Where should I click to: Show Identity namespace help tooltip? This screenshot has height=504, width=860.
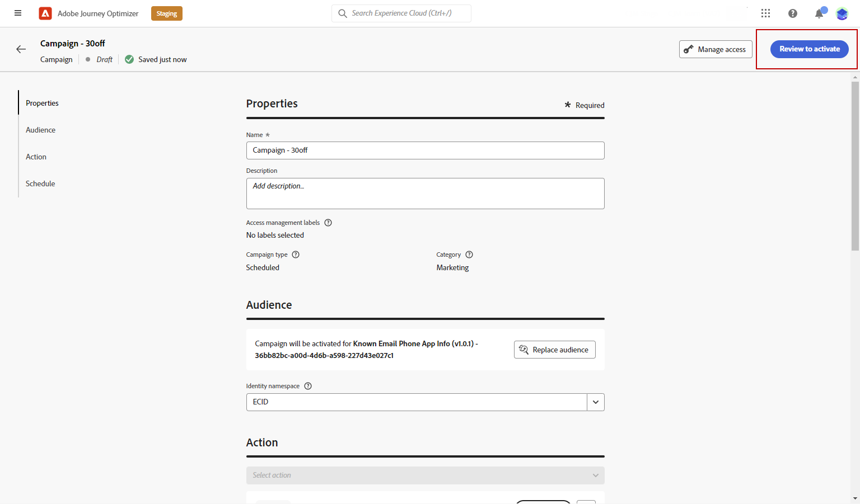(x=308, y=386)
